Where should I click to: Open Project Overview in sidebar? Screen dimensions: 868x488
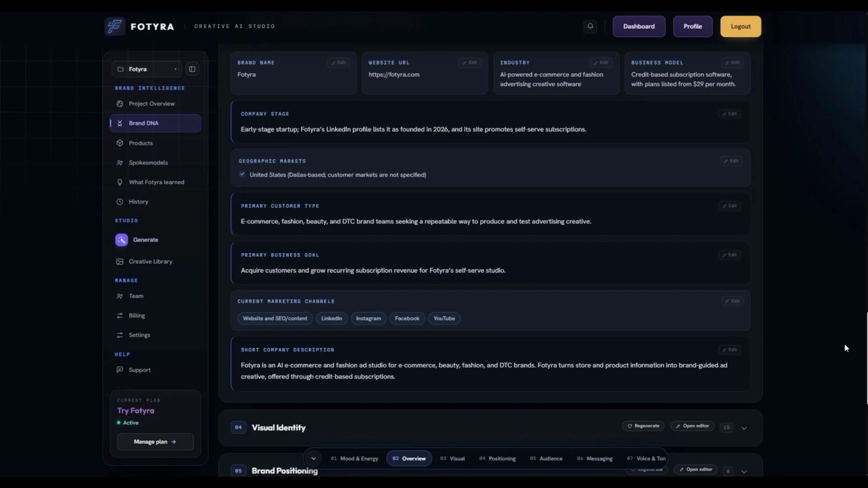(x=156, y=104)
